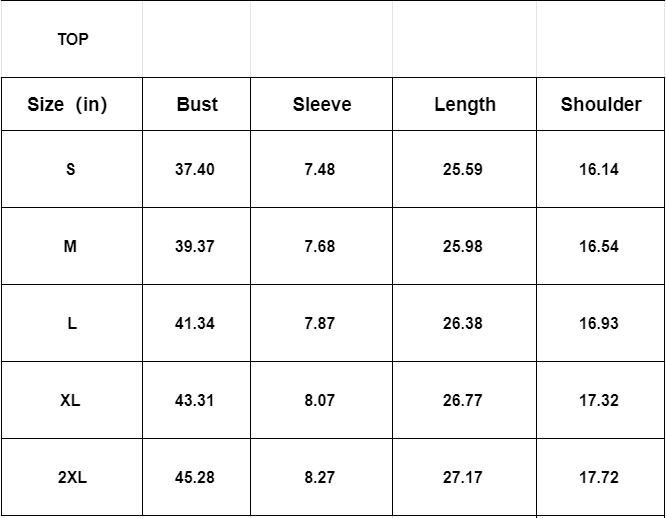Click the sleeve value 7.68
This screenshot has width=666, height=518.
coord(320,246)
